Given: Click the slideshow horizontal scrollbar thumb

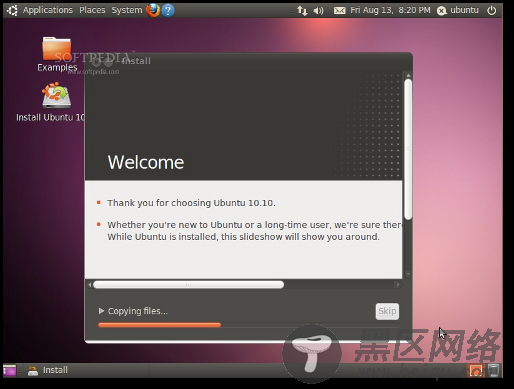Looking at the screenshot, I should 189,285.
